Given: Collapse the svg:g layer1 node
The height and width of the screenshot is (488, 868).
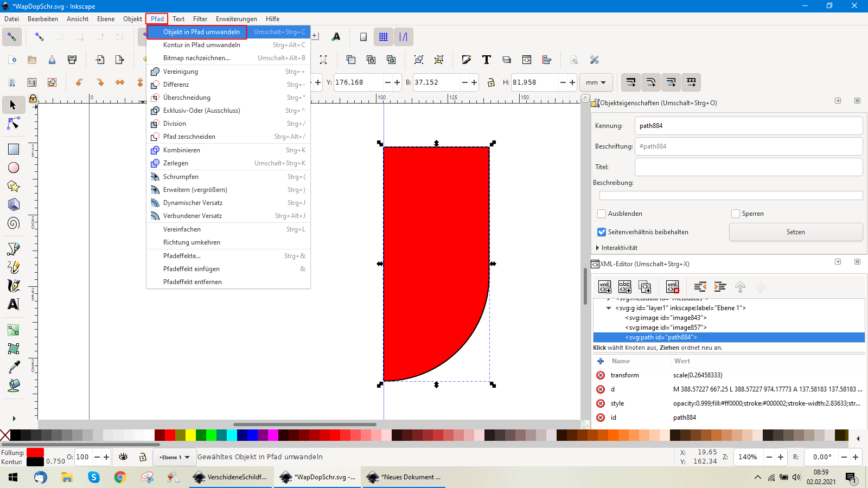Looking at the screenshot, I should (609, 308).
